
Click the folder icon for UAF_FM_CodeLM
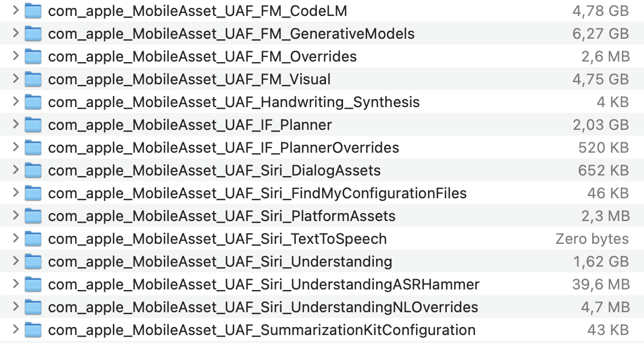(x=33, y=11)
